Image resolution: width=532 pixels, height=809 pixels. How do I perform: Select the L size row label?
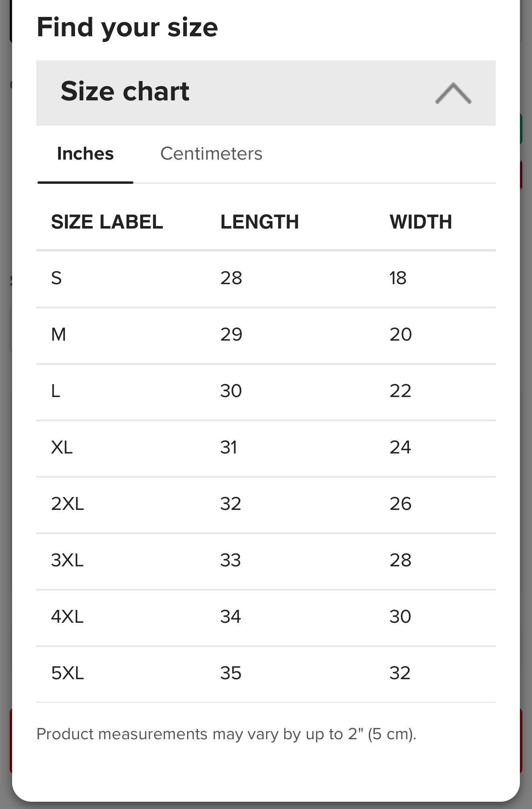tap(56, 391)
